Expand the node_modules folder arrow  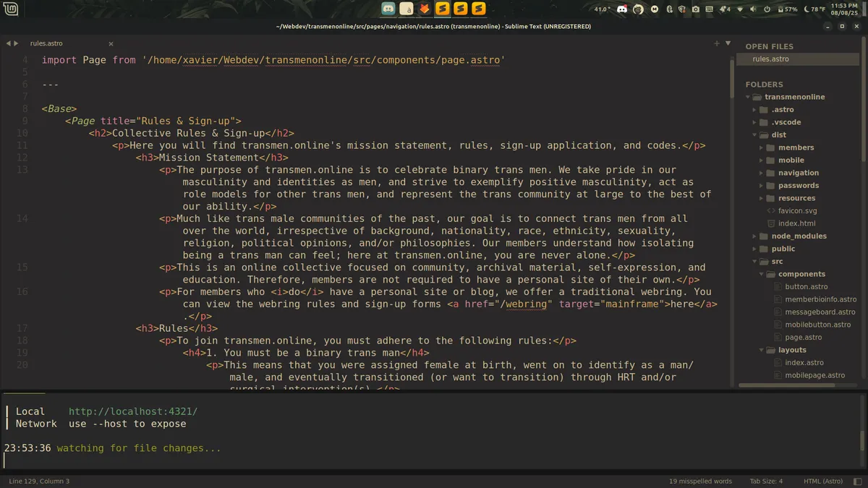pos(755,236)
